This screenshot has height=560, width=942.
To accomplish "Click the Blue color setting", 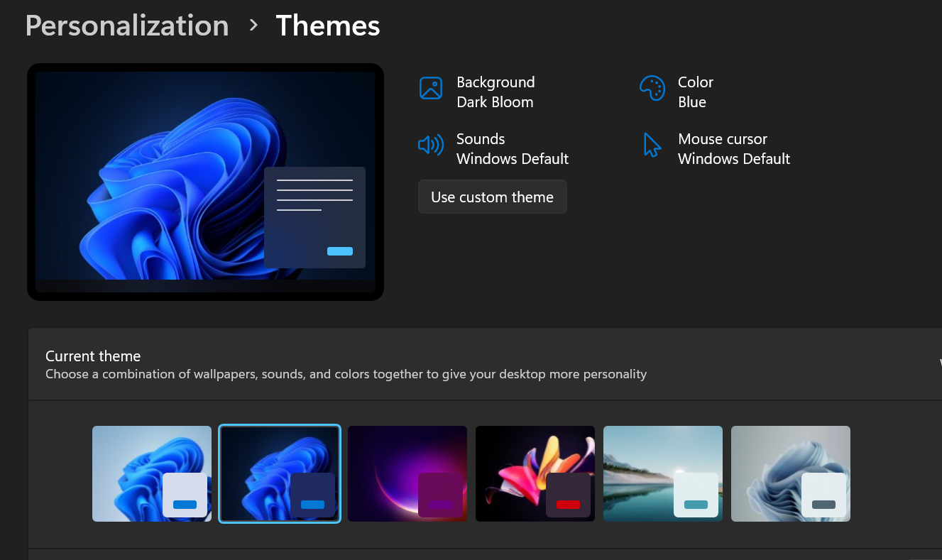I will point(692,101).
